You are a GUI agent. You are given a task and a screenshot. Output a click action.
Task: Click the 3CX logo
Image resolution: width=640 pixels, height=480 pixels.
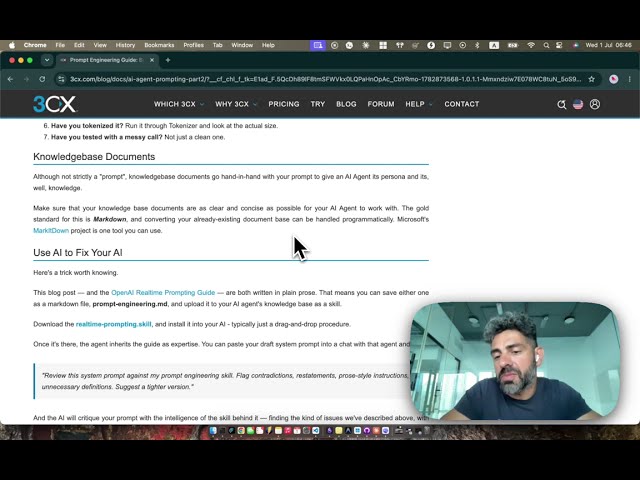pyautogui.click(x=55, y=104)
